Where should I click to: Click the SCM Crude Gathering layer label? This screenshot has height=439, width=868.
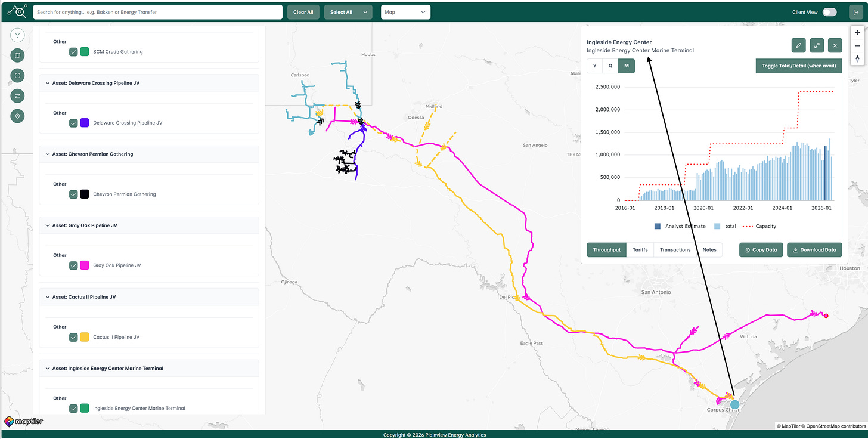click(118, 52)
